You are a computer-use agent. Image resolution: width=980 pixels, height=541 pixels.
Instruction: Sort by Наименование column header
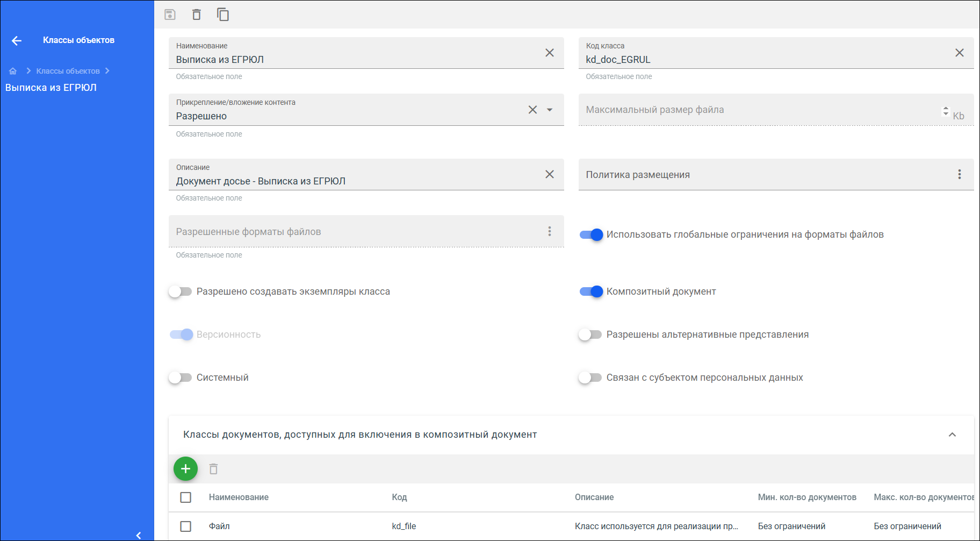pos(239,497)
